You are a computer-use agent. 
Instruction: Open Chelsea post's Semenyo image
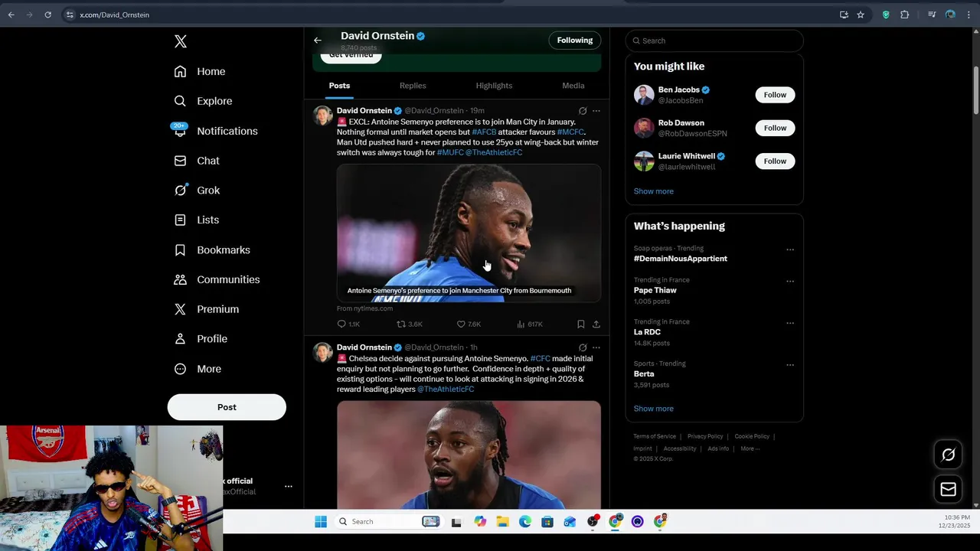point(469,455)
